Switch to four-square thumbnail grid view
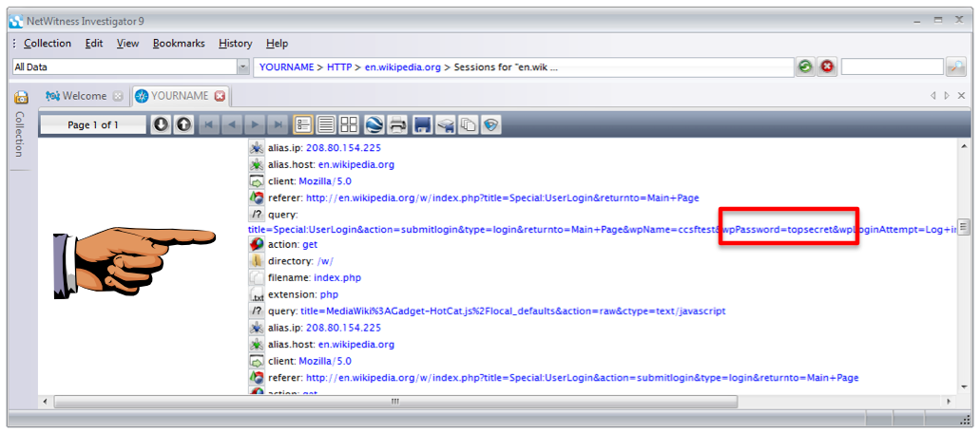The image size is (980, 434). pos(348,125)
